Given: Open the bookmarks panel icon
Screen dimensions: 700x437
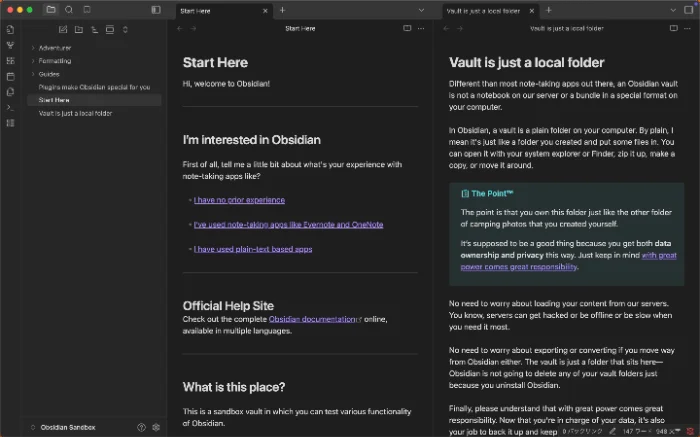Looking at the screenshot, I should click(x=85, y=9).
